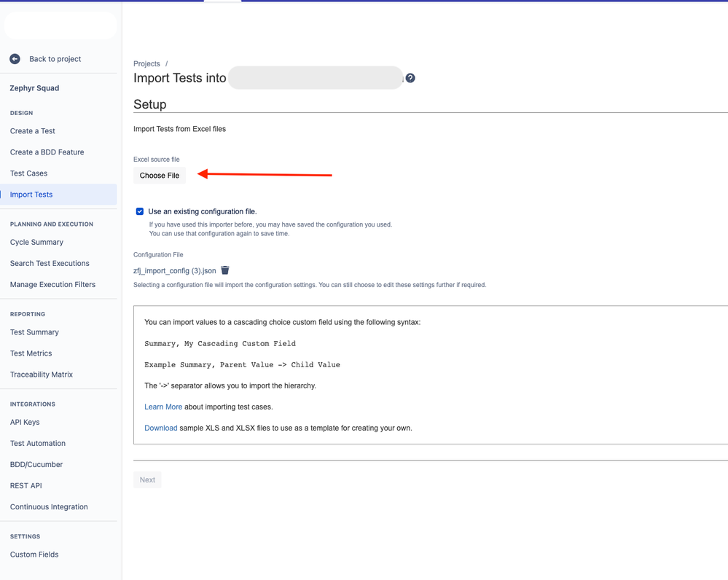The image size is (728, 580).
Task: Click the Next button
Action: pyautogui.click(x=147, y=479)
